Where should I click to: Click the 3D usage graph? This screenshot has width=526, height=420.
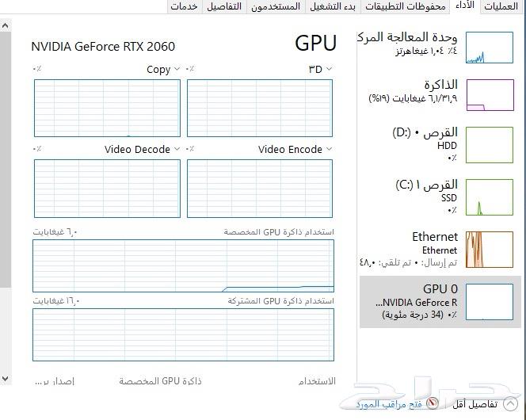(x=260, y=108)
